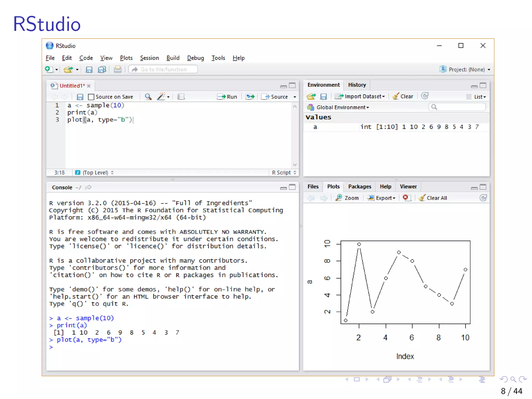Click the Find/Replace magnifier icon
The image size is (532, 399).
(x=148, y=97)
